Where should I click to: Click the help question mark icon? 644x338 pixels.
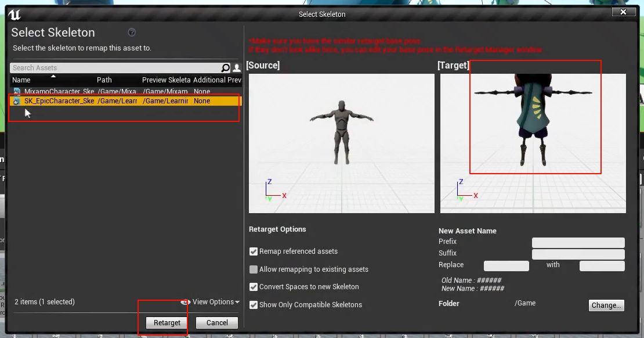tap(132, 32)
